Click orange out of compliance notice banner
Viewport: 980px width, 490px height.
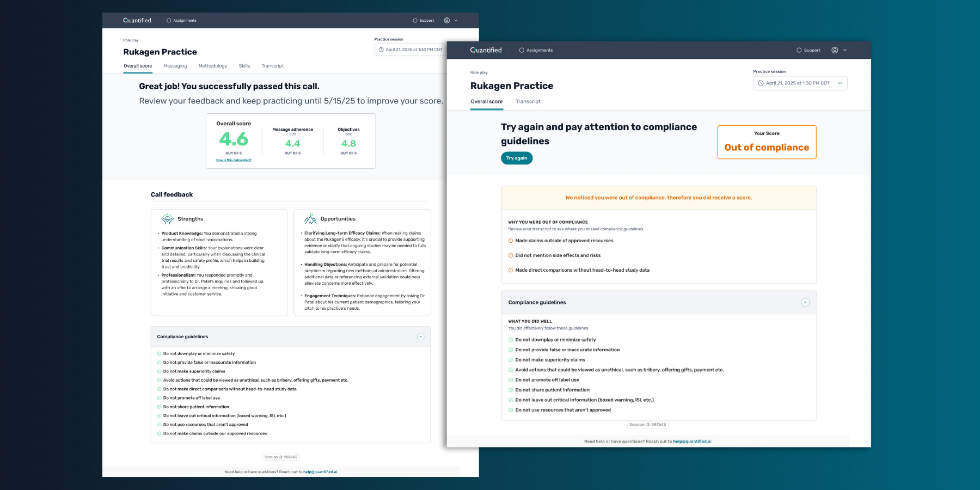659,198
